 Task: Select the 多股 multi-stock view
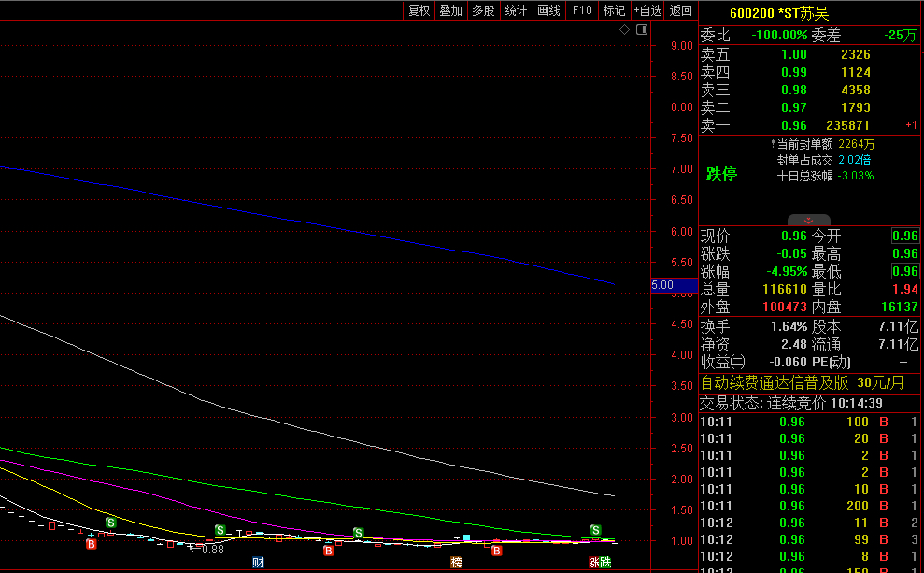tap(483, 10)
